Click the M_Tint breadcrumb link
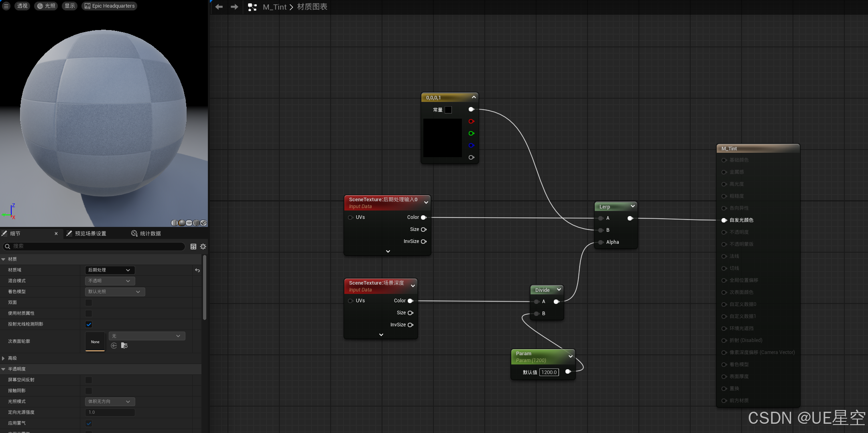 pos(275,7)
